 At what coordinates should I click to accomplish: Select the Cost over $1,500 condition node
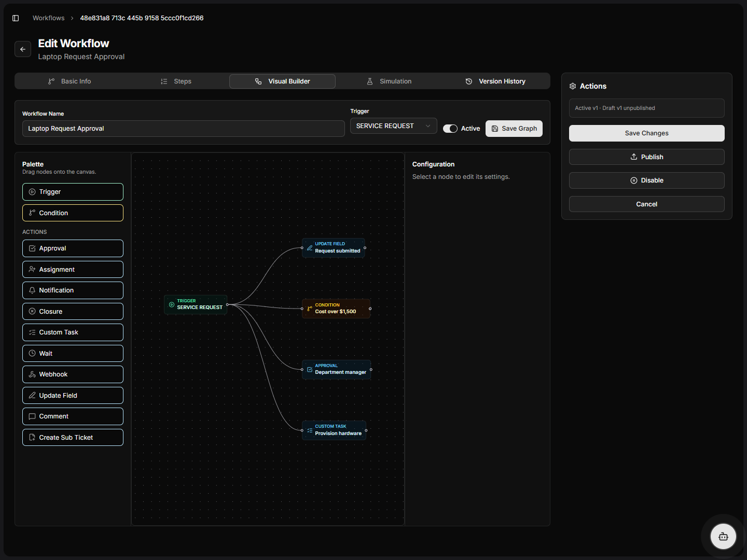point(336,309)
